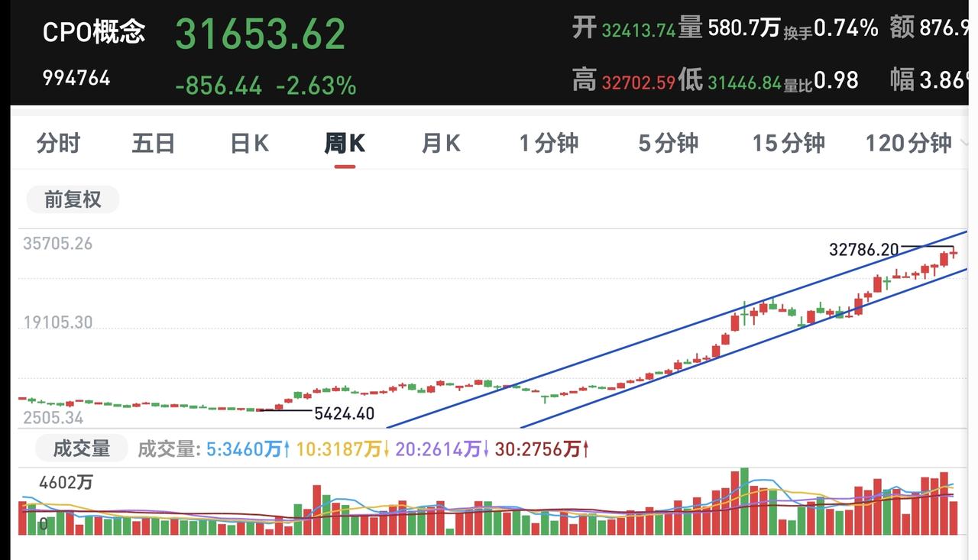
Task: Click the latest weekly candlestick
Action: pos(954,252)
